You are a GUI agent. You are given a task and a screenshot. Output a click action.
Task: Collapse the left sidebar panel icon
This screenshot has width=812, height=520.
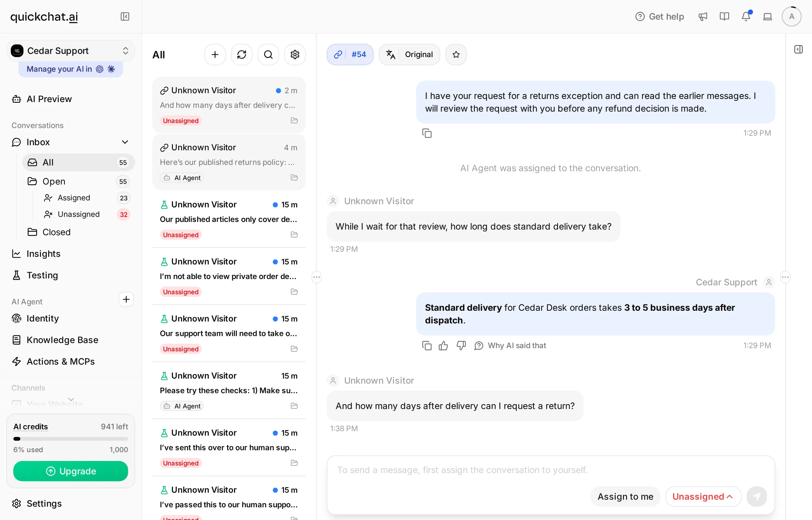tap(125, 16)
